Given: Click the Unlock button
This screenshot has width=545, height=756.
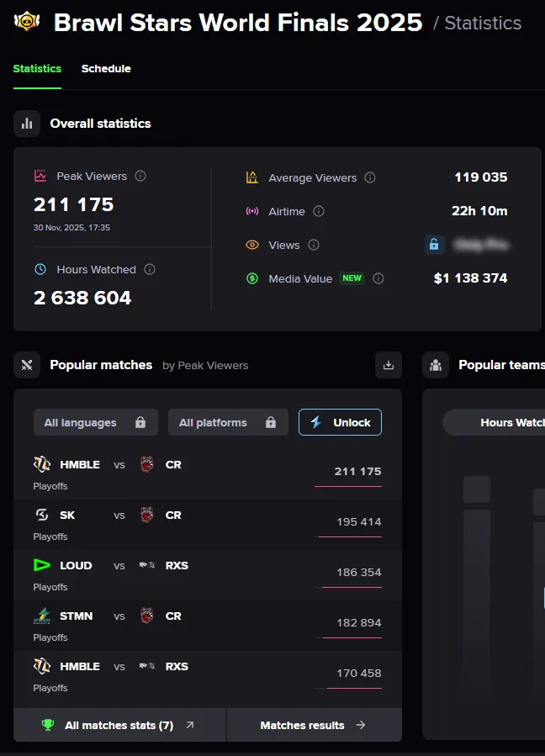Looking at the screenshot, I should coord(340,422).
